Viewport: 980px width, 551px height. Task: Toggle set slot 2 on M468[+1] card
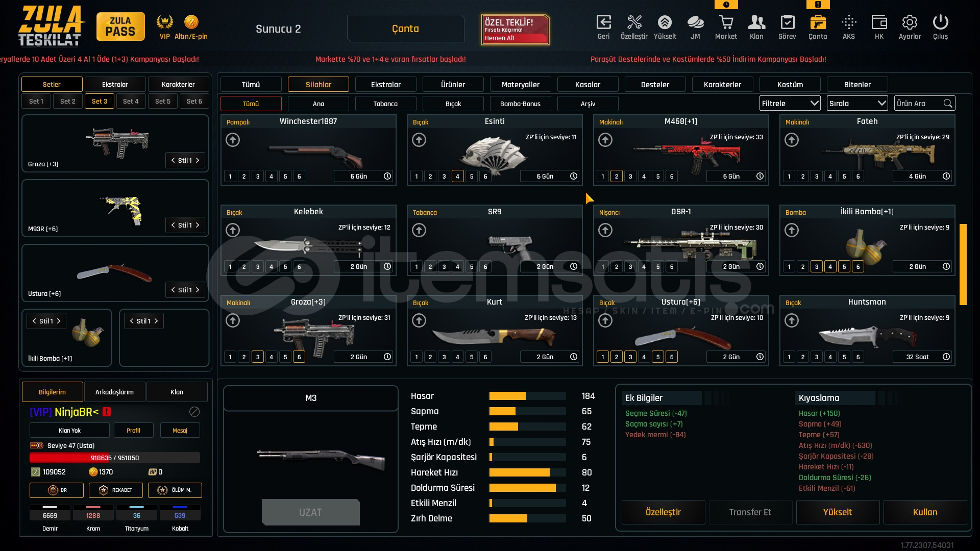click(617, 176)
